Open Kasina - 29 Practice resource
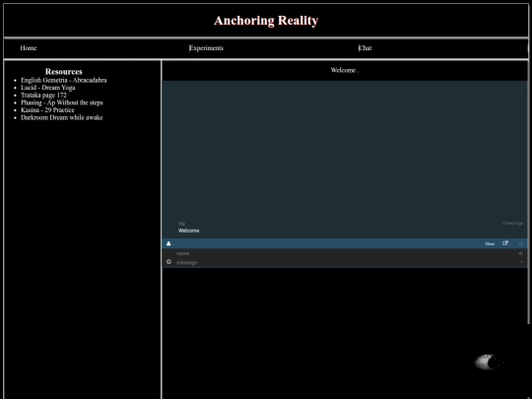This screenshot has width=532, height=399. tap(47, 110)
